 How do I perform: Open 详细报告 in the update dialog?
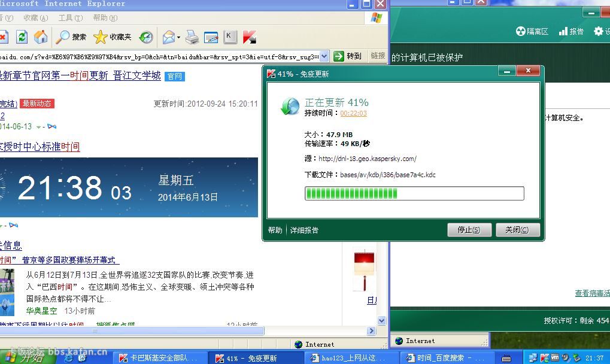click(x=304, y=230)
